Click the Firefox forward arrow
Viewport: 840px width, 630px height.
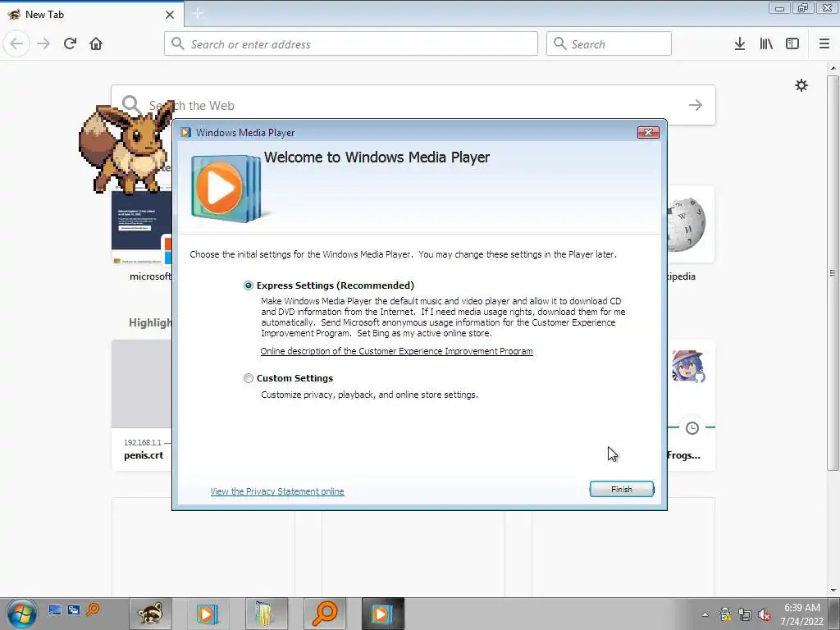click(43, 43)
